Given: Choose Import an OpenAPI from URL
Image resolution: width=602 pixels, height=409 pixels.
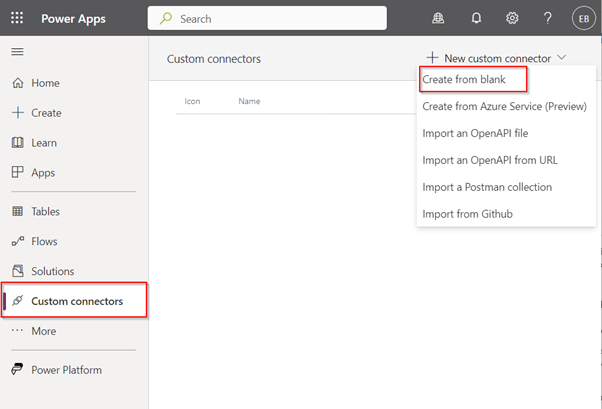Looking at the screenshot, I should click(x=490, y=160).
